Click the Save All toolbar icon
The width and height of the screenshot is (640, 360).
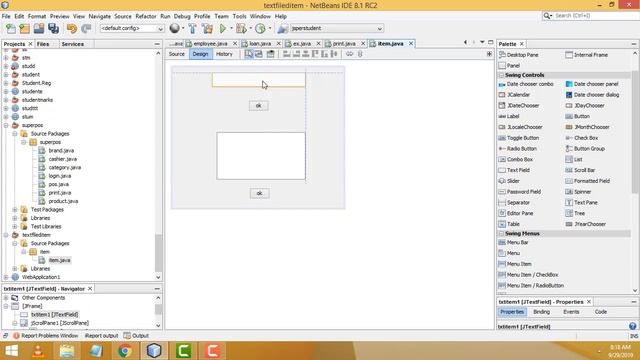[53, 28]
